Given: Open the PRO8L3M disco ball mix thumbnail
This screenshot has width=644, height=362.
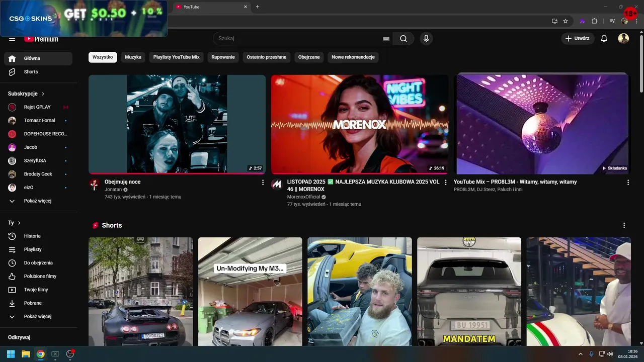Looking at the screenshot, I should tap(542, 124).
